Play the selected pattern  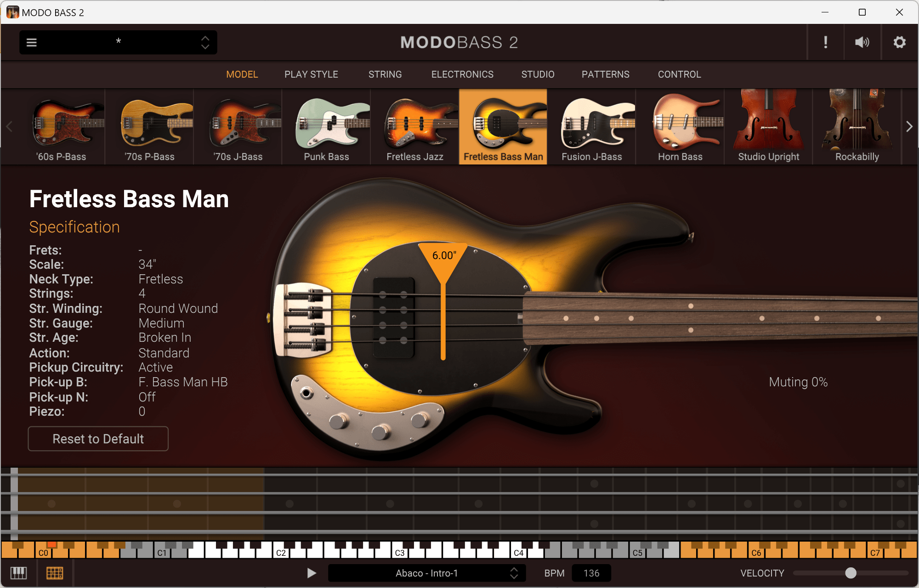coord(312,573)
